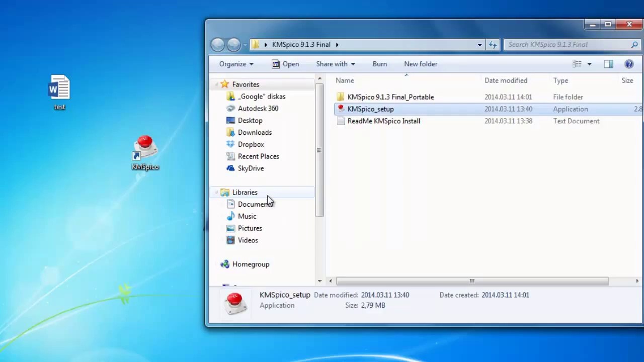Open the Organize dropdown menu

(236, 64)
